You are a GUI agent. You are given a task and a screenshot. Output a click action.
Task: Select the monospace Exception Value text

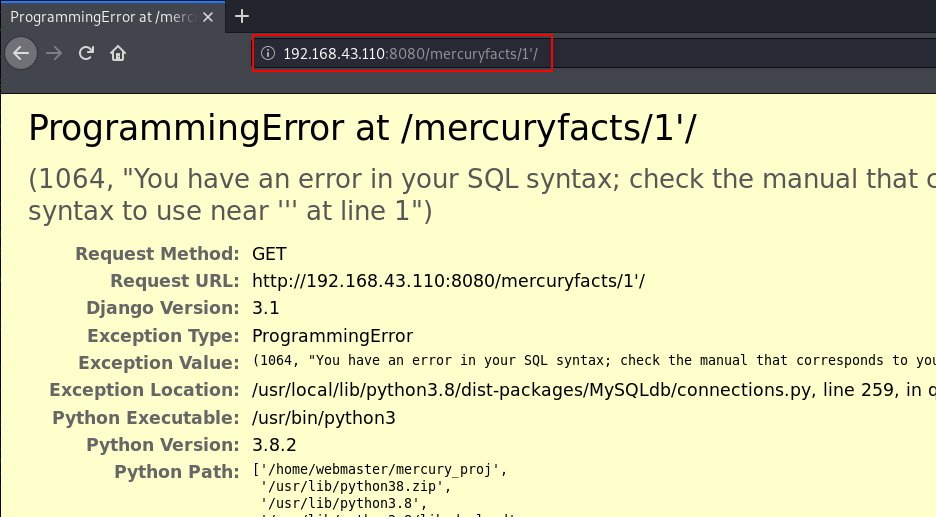594,361
